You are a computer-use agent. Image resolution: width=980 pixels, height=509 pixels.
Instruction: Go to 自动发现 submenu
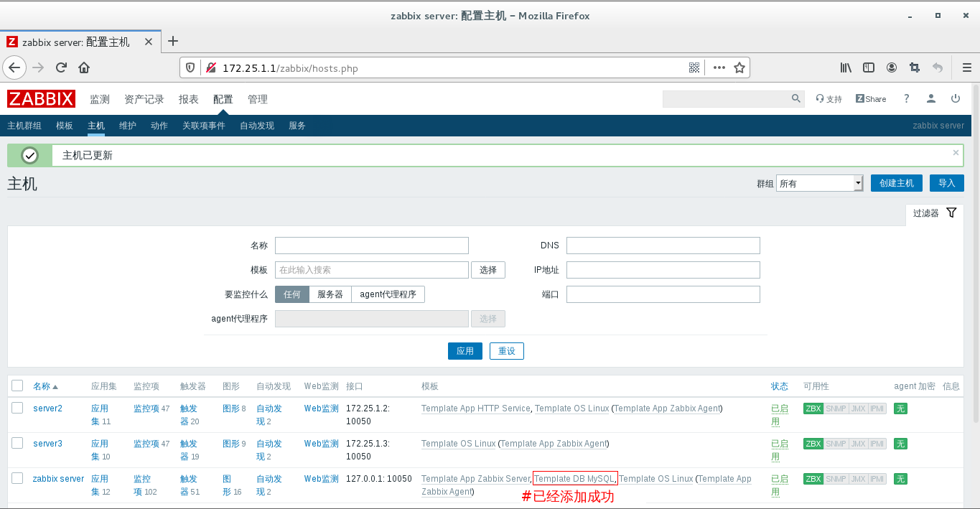tap(257, 126)
